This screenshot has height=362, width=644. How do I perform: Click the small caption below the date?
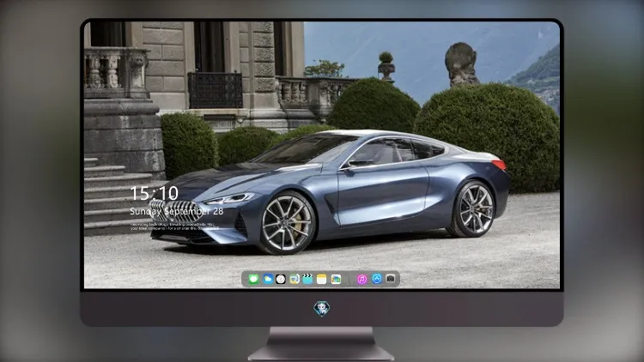tap(174, 226)
